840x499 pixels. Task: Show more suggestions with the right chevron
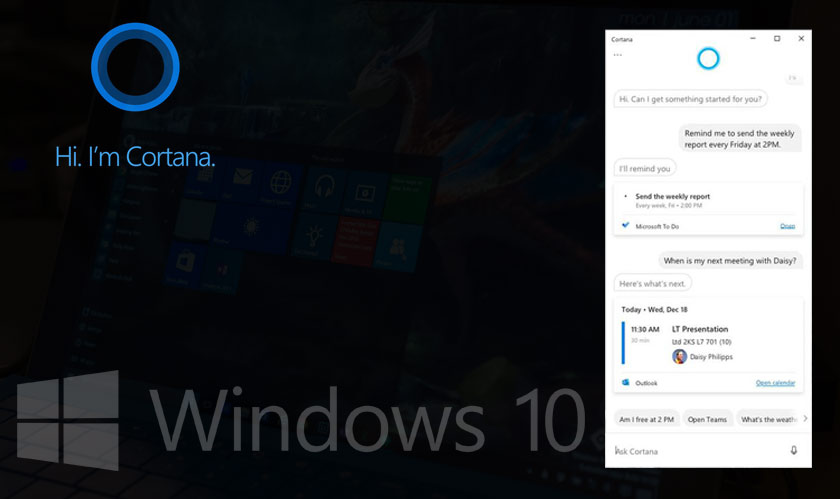pos(805,419)
